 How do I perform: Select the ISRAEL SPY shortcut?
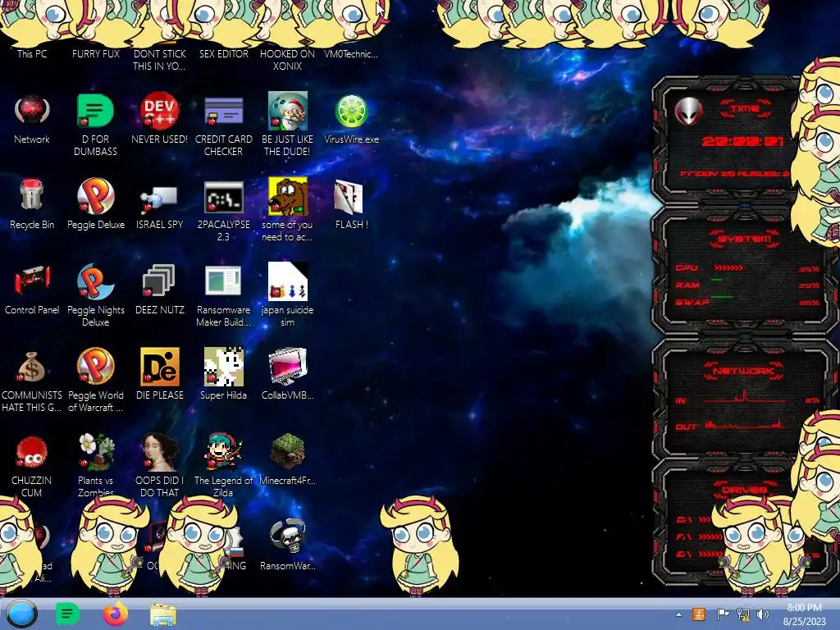pos(159,199)
